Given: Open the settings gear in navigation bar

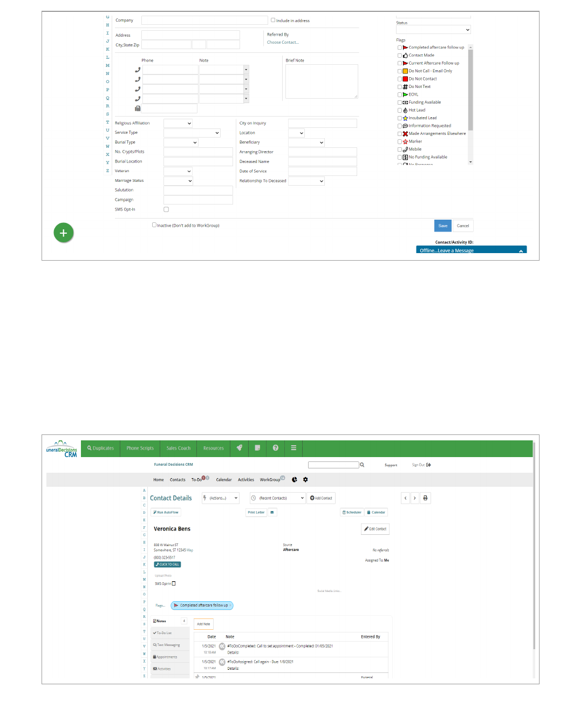Looking at the screenshot, I should [x=305, y=480].
